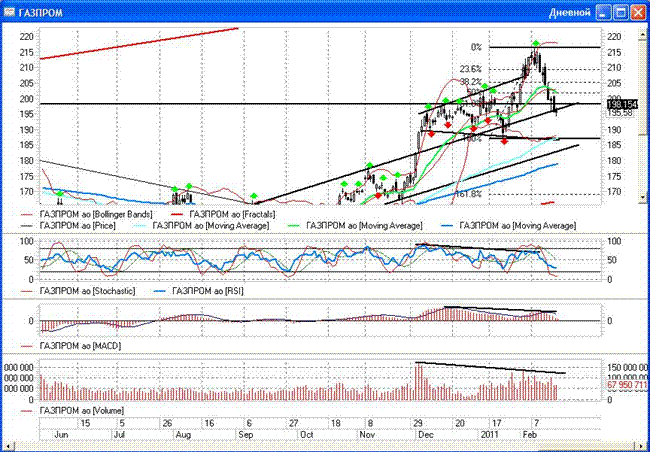Click the 23.6% Fibonacci level label
650x452 pixels.
click(472, 69)
